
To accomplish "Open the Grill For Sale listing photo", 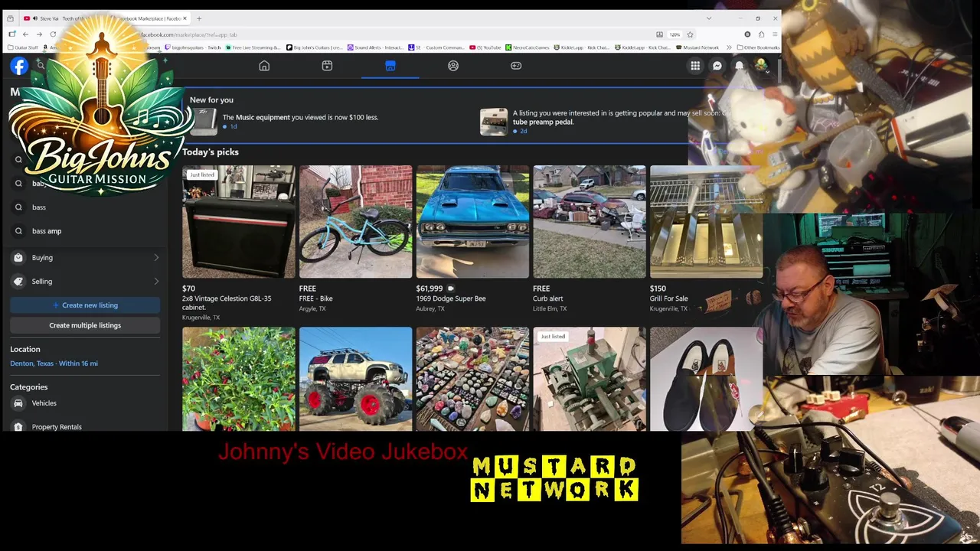I will pos(706,222).
